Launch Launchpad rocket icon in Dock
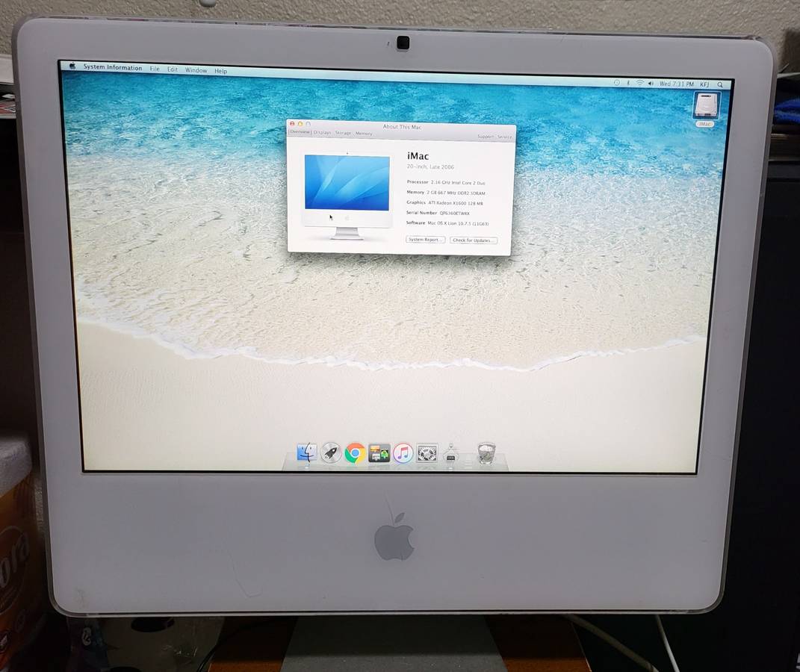 coord(331,452)
